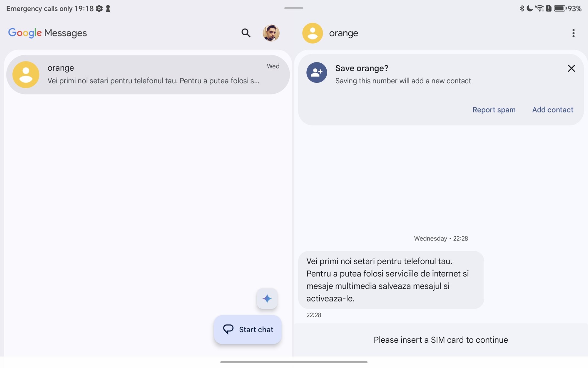Click the Report spam link
588x368 pixels.
pos(494,110)
